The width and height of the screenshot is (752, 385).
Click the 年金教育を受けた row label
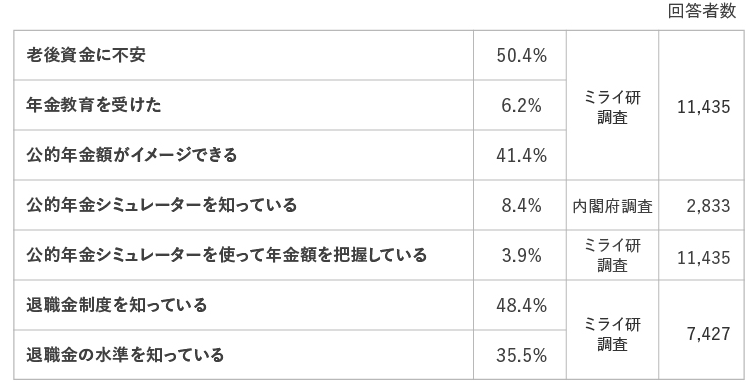pyautogui.click(x=94, y=105)
